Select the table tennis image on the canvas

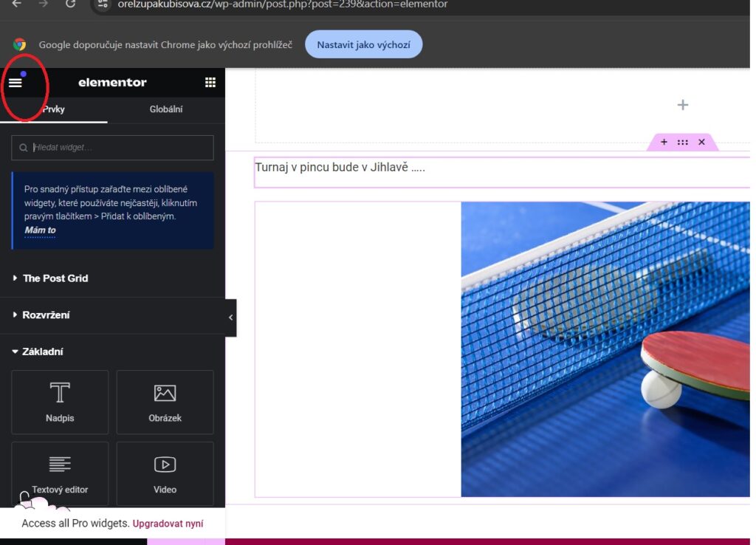click(x=605, y=349)
